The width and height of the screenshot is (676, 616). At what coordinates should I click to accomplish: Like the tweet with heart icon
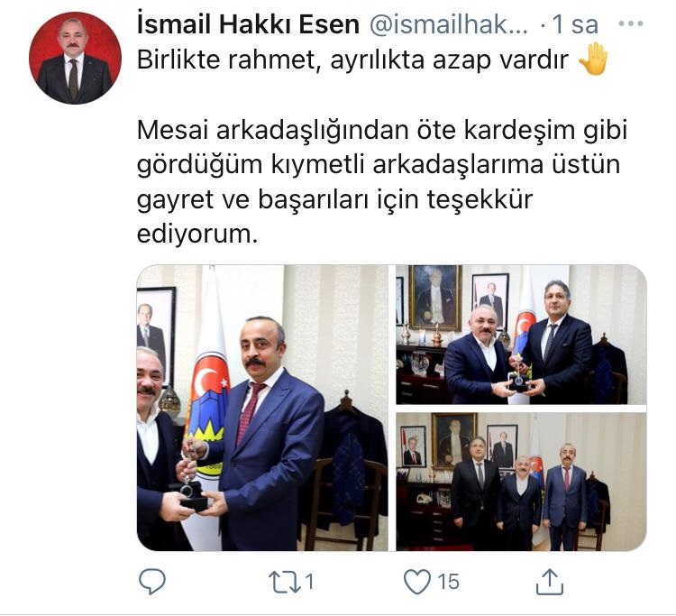click(417, 581)
